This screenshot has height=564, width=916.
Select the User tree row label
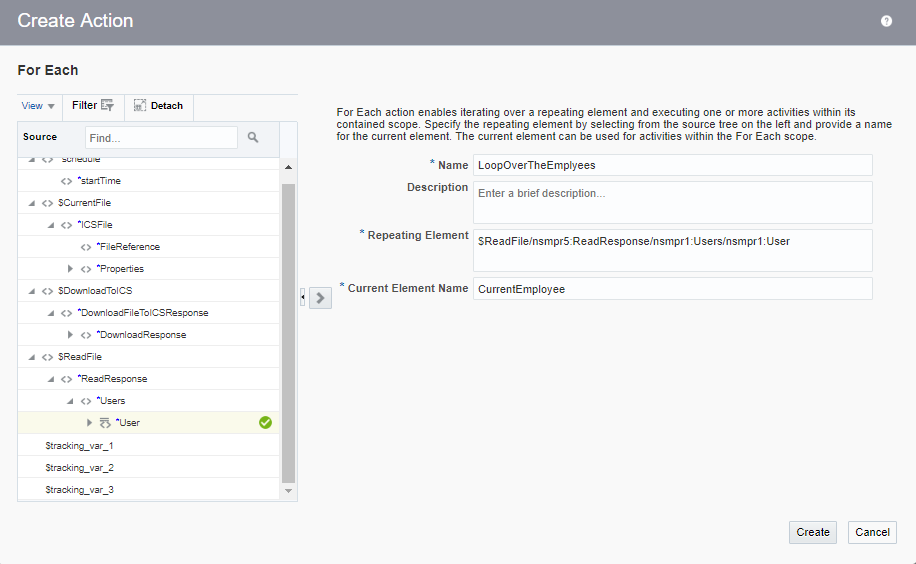(128, 423)
